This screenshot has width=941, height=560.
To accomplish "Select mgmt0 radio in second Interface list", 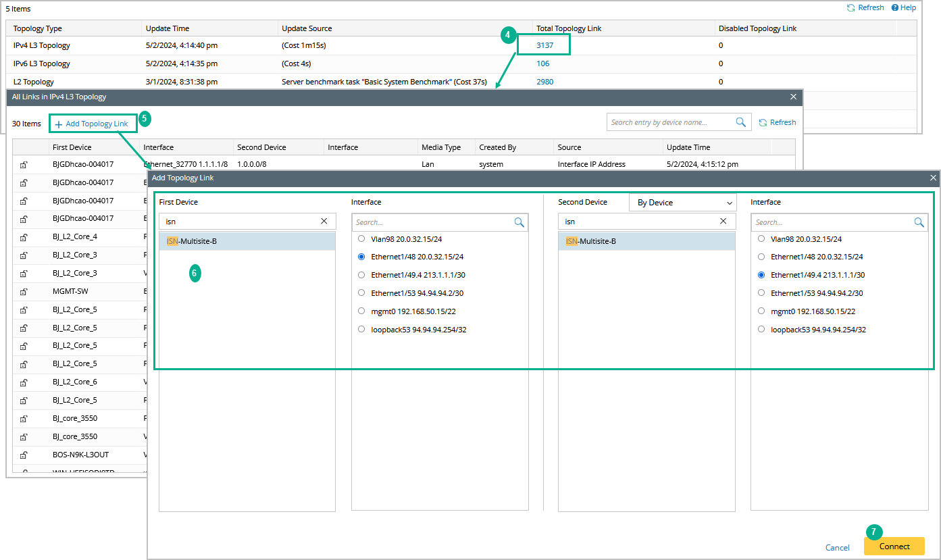I will 761,311.
